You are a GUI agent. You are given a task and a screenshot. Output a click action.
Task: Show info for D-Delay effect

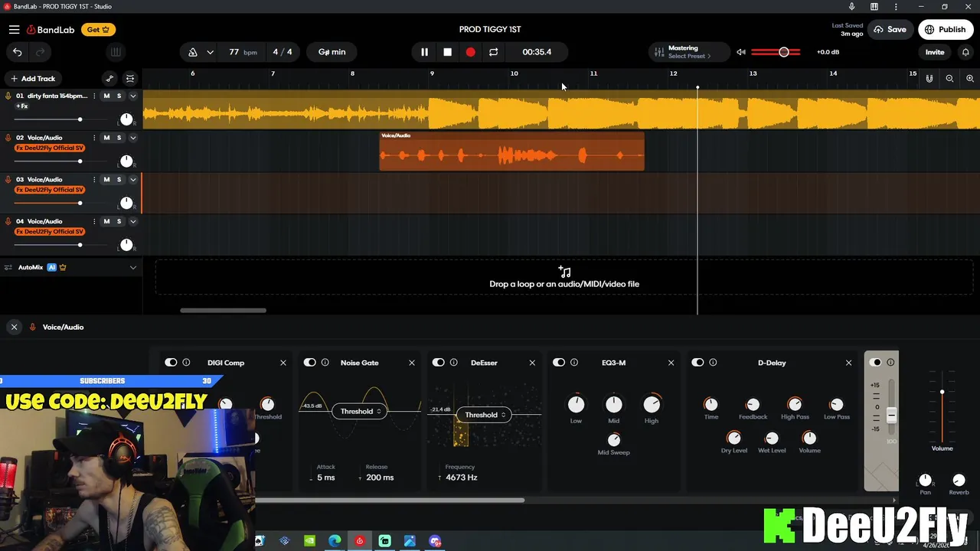click(x=713, y=363)
